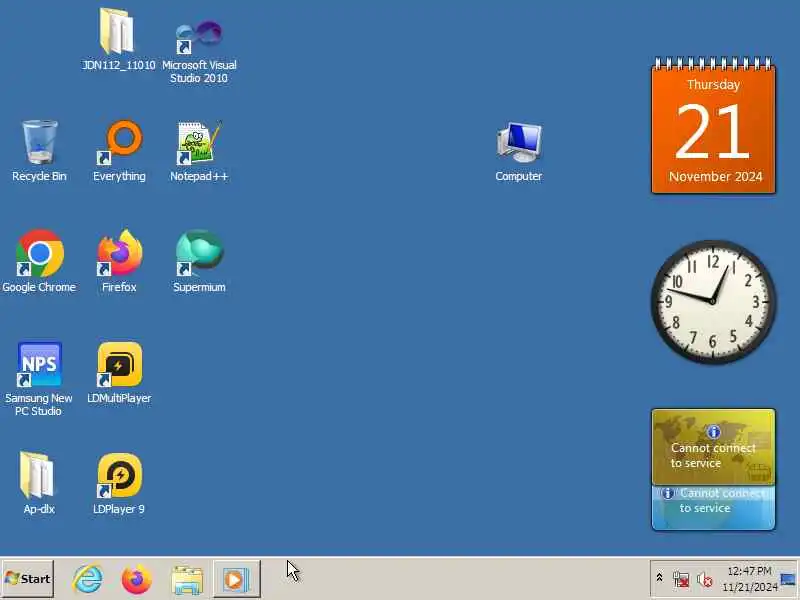The width and height of the screenshot is (800, 600).
Task: Open Windows Explorer from the taskbar
Action: tap(187, 580)
